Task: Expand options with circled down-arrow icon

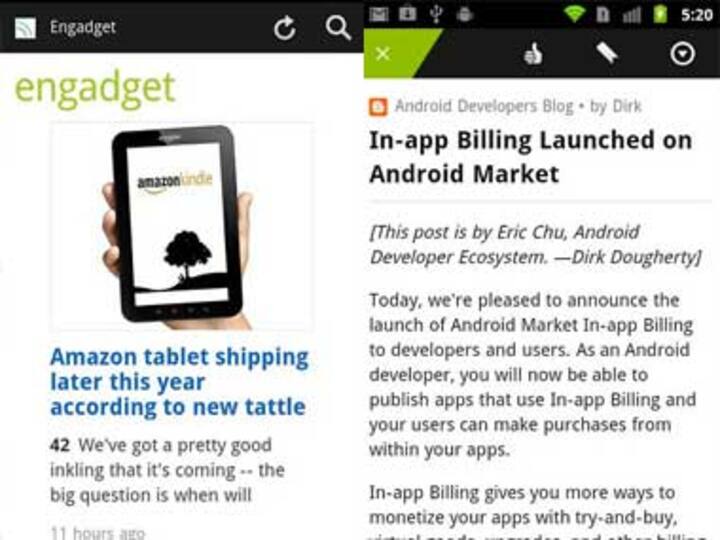Action: coord(682,54)
